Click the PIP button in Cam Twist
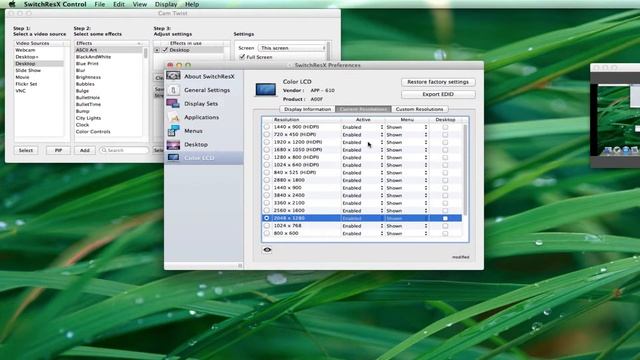The width and height of the screenshot is (640, 360). click(58, 150)
